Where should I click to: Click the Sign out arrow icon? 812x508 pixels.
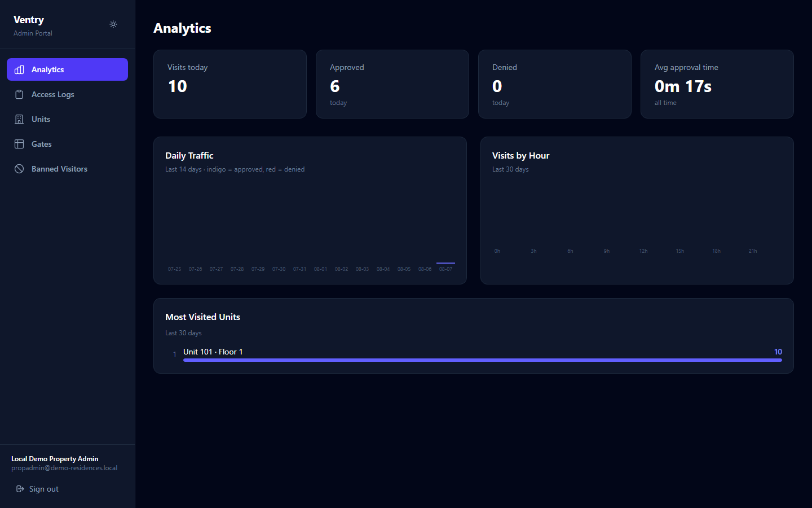click(x=20, y=489)
